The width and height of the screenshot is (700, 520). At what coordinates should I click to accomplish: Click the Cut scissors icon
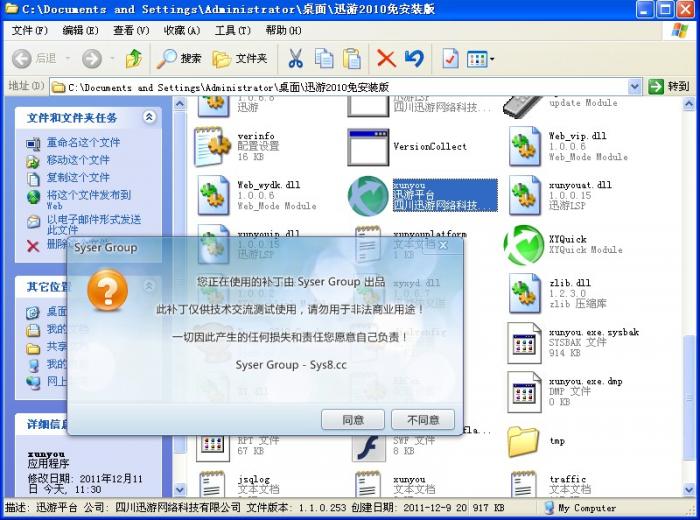(x=295, y=58)
